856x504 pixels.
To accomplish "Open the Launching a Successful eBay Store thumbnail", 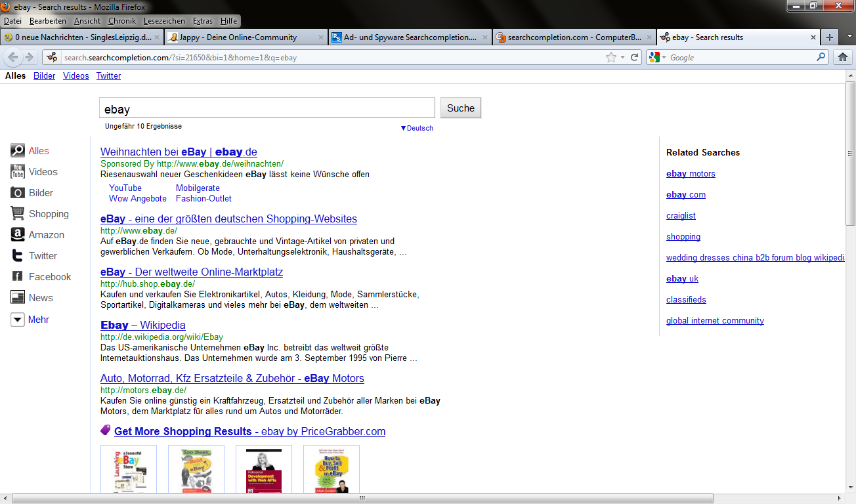I will click(129, 469).
